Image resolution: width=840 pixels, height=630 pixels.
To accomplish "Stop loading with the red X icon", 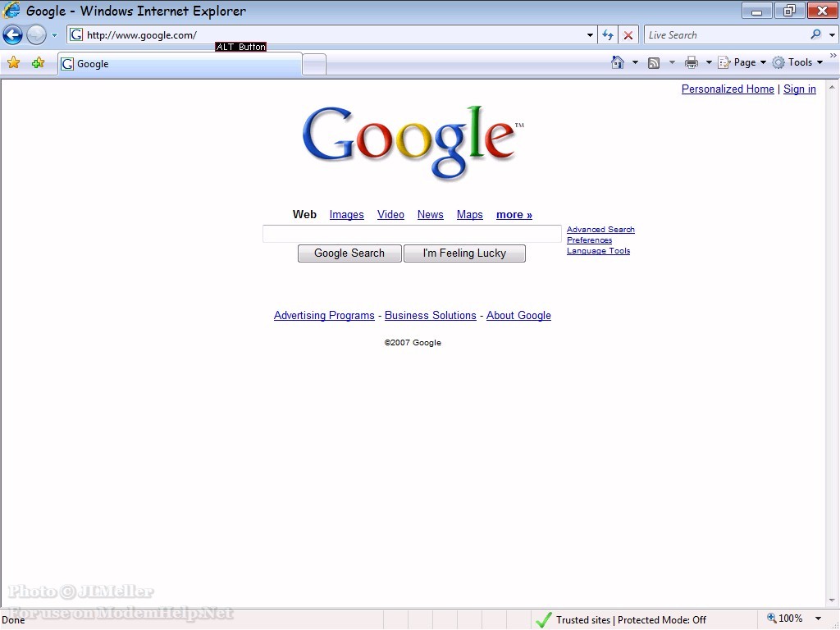I will pos(628,35).
